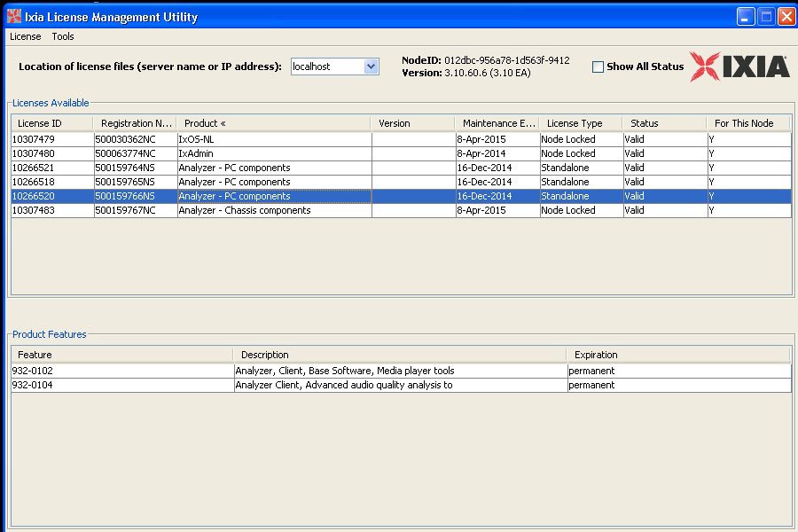Maximize the License Management Utility window

[x=765, y=17]
